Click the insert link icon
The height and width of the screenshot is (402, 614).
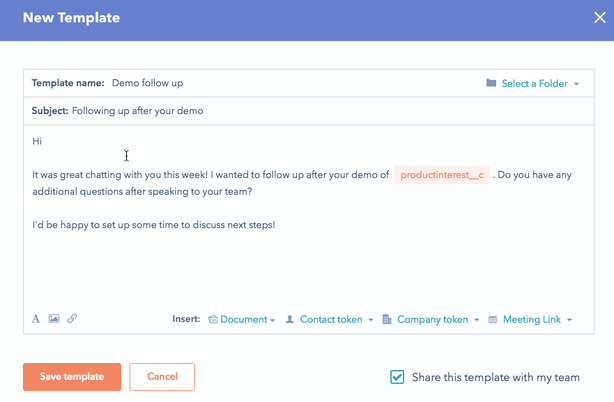[x=72, y=319]
